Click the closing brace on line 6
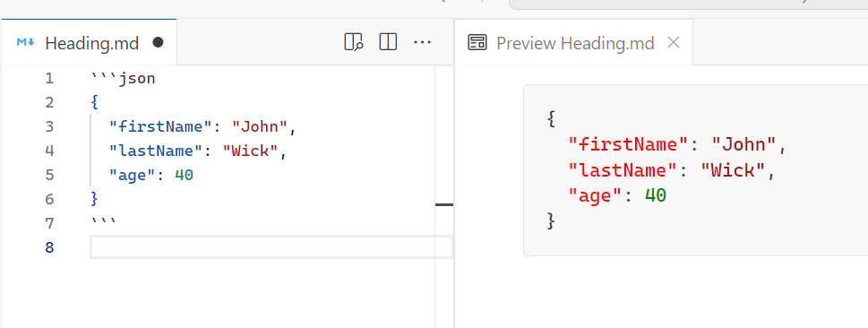The width and height of the screenshot is (868, 328). coord(94,199)
